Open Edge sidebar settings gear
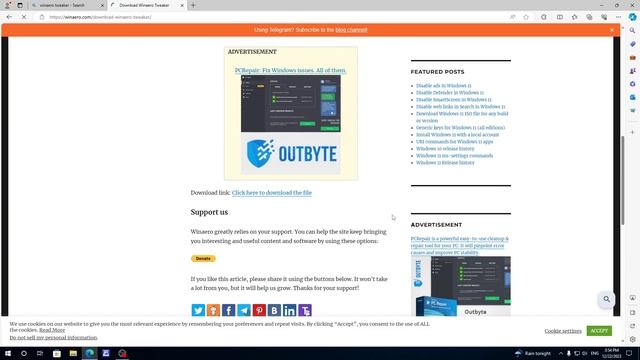This screenshot has height=360, width=640. pos(633,339)
